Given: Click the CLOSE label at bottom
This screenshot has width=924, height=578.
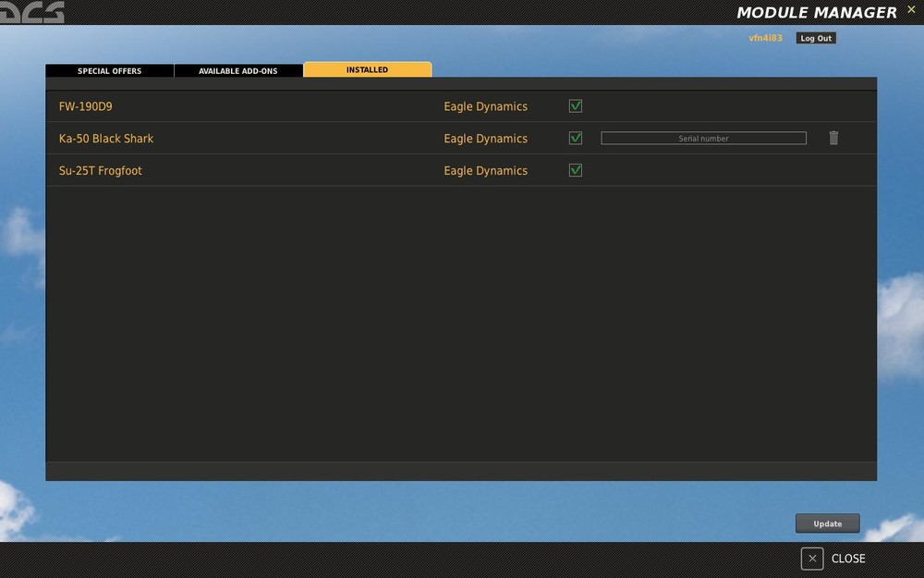Looking at the screenshot, I should [848, 559].
